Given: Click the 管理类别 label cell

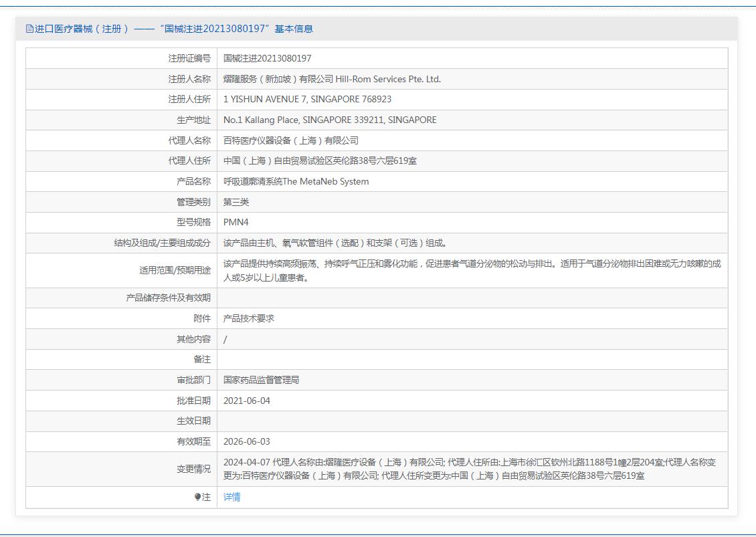Looking at the screenshot, I should point(122,202).
